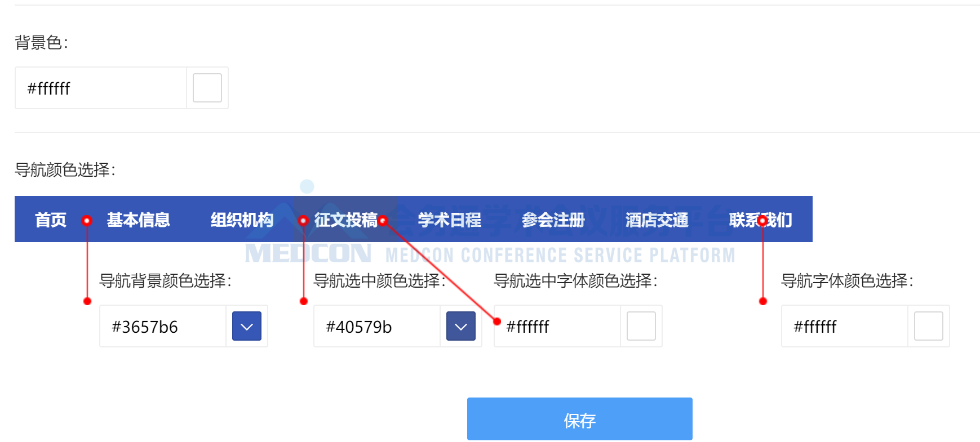The height and width of the screenshot is (442, 980).
Task: Select the highlighted 征文投稿 navigation tab
Action: 346,220
